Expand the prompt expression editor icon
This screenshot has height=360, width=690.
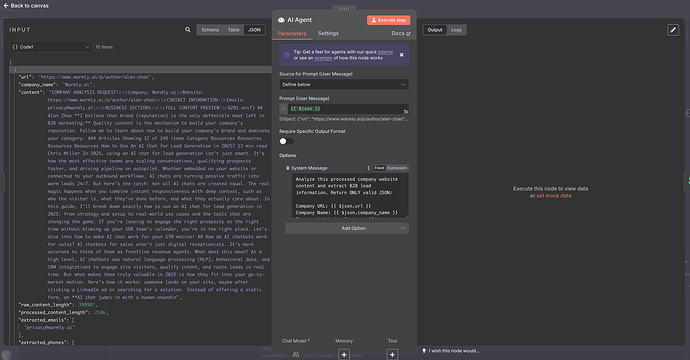click(x=406, y=111)
